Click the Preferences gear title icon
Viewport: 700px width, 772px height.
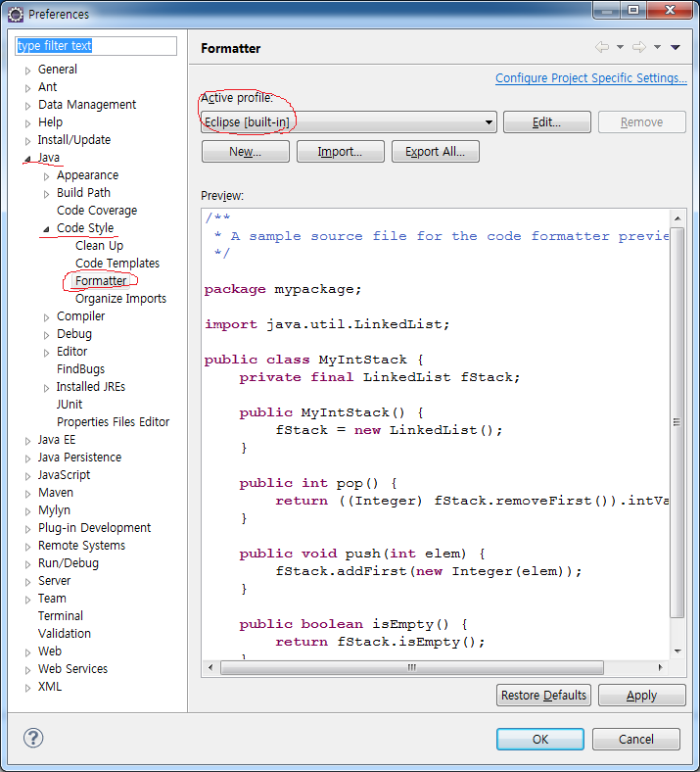[x=16, y=15]
